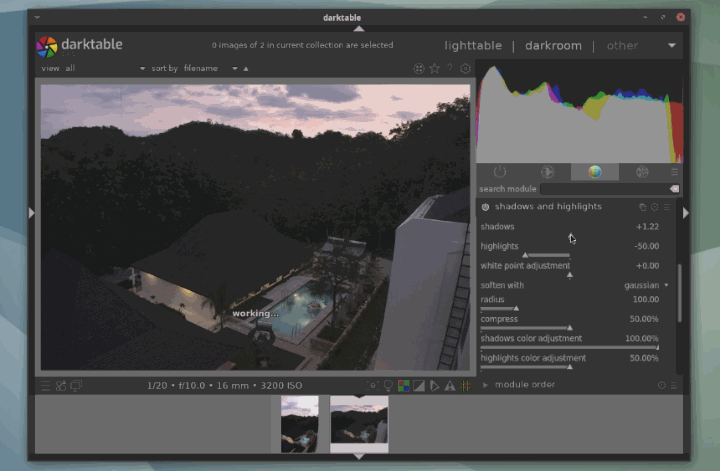
Task: Reset shadows and highlights module parameters
Action: coord(655,207)
